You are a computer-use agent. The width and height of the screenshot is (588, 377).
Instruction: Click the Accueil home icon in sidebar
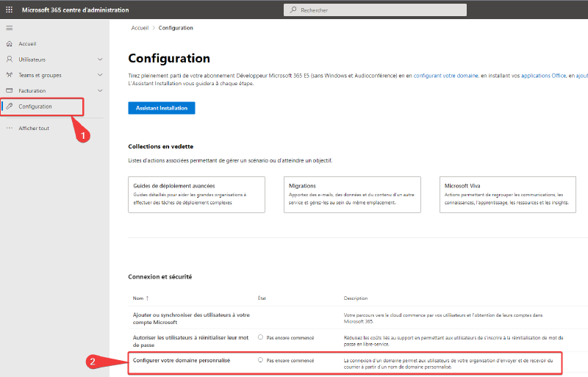click(x=10, y=43)
